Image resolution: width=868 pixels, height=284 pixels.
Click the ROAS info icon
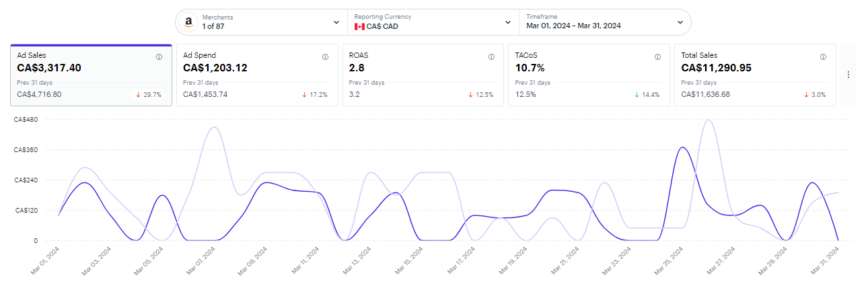coord(491,57)
